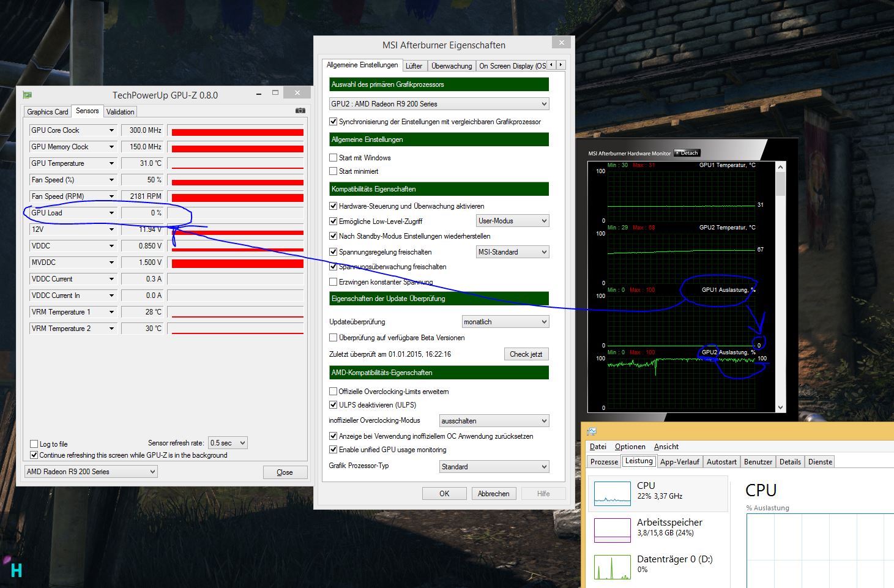Click Check jetzt button

[x=526, y=354]
